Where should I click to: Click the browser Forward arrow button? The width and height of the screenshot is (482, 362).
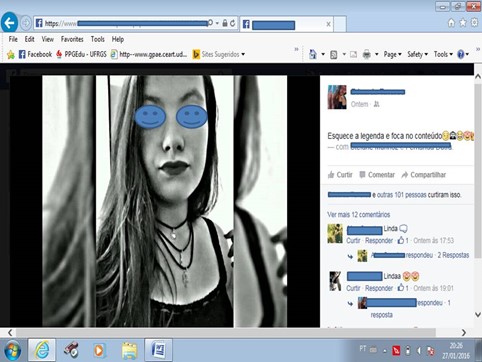(x=26, y=23)
